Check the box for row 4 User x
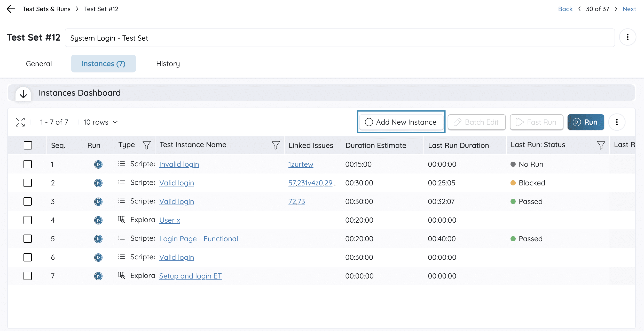This screenshot has width=644, height=331. coord(28,220)
